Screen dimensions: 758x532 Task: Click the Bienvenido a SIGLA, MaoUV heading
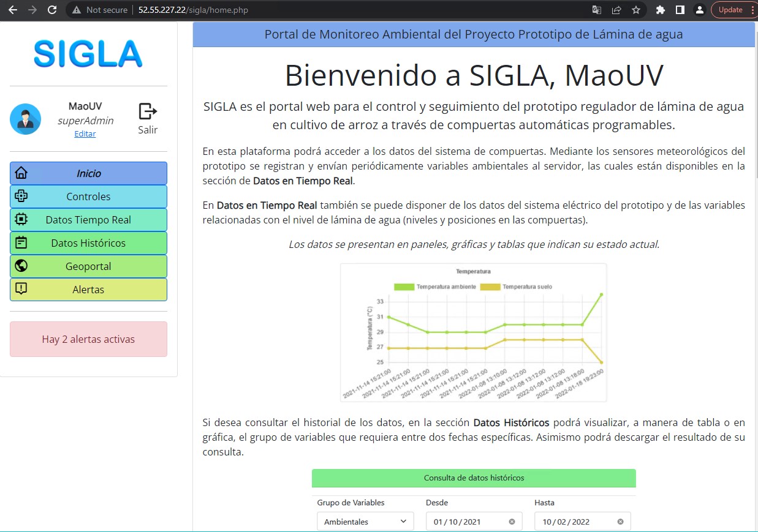(x=474, y=75)
